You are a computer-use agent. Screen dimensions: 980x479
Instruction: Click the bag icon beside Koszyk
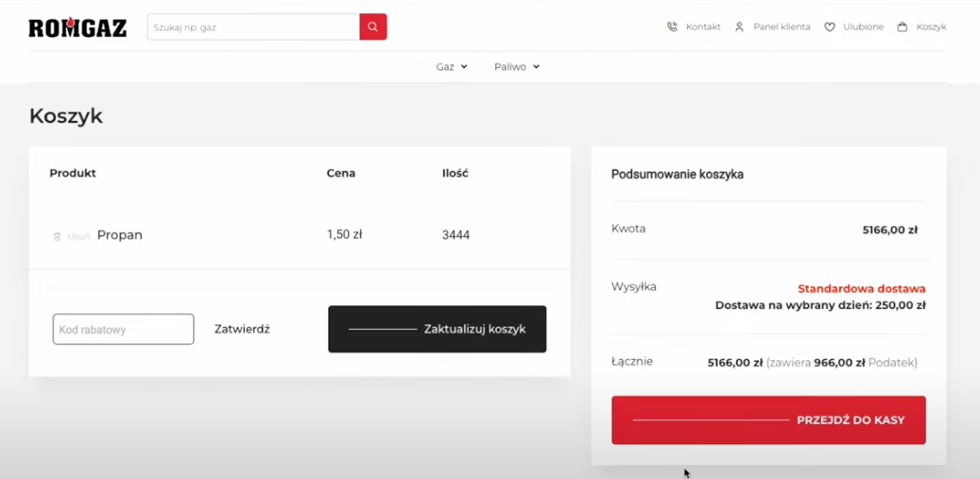pos(902,26)
